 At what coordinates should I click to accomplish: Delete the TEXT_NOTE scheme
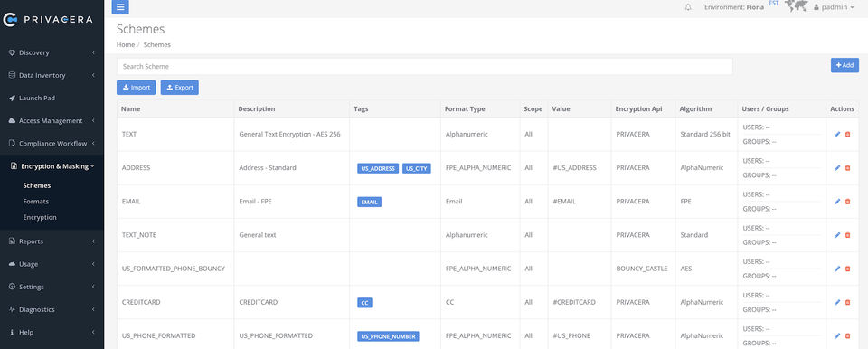(847, 235)
